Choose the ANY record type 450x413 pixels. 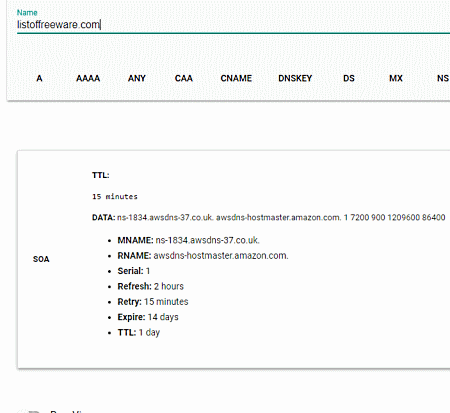point(137,78)
